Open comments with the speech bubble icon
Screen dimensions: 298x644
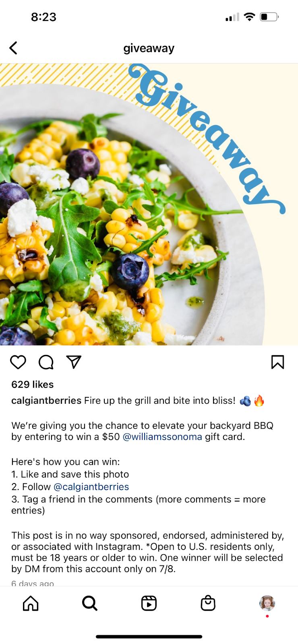click(x=46, y=362)
